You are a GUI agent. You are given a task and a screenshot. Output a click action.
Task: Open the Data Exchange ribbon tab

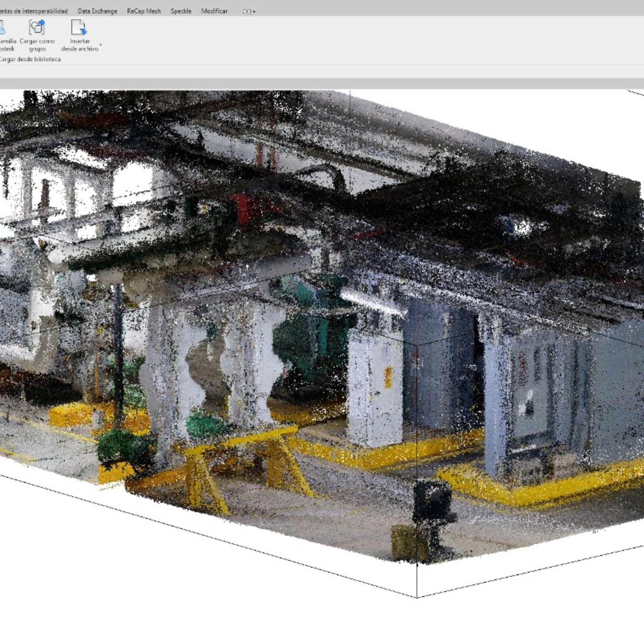click(x=97, y=11)
